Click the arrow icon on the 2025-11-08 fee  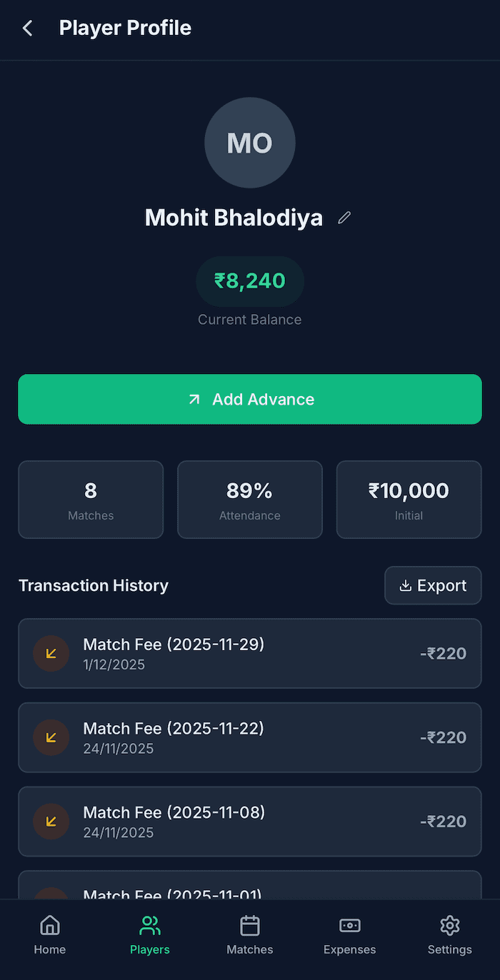(51, 822)
